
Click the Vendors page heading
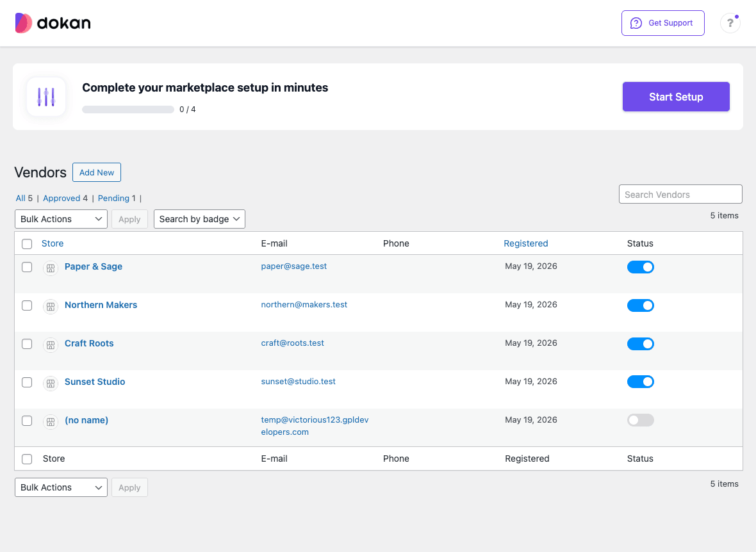coord(40,173)
